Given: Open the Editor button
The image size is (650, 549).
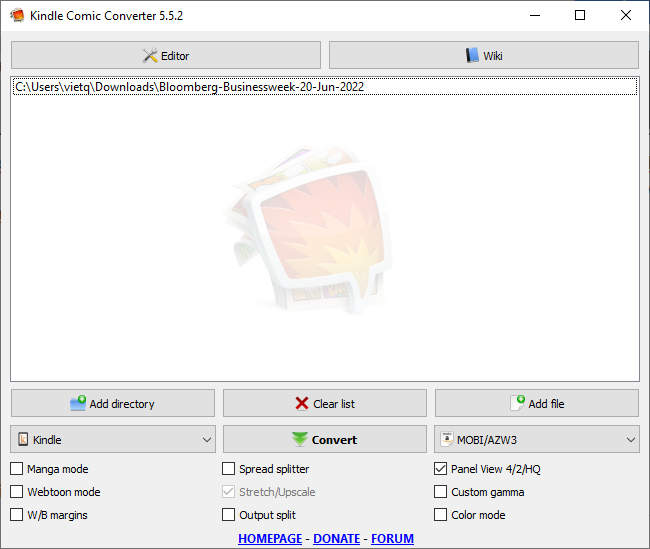Looking at the screenshot, I should [x=166, y=55].
